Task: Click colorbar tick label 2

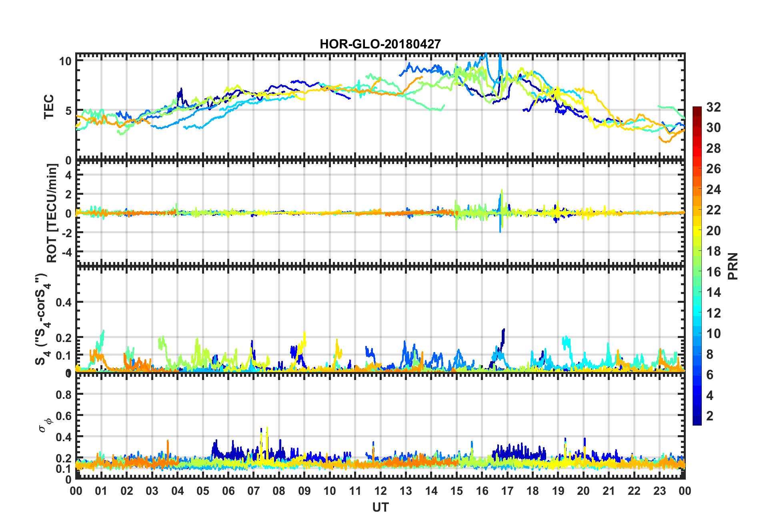Action: pyautogui.click(x=710, y=416)
